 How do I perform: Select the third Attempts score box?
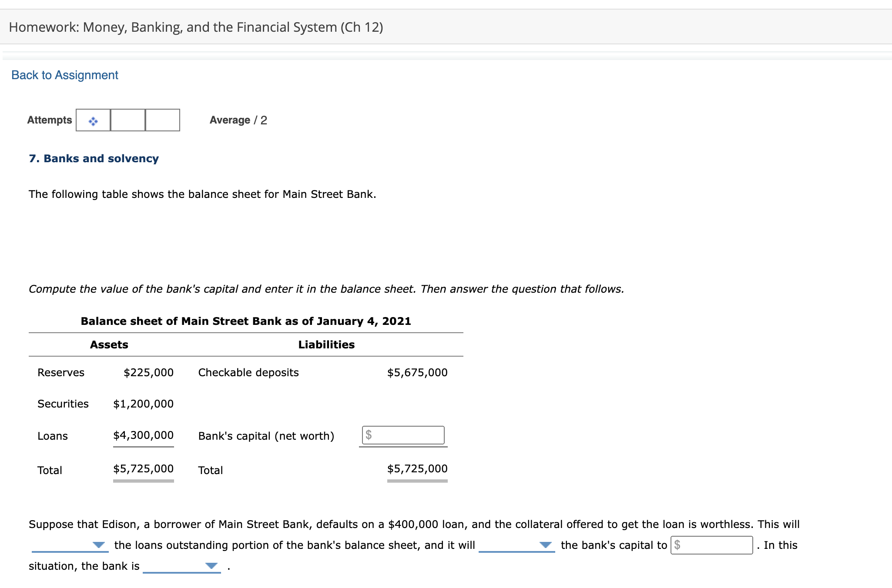(x=162, y=120)
